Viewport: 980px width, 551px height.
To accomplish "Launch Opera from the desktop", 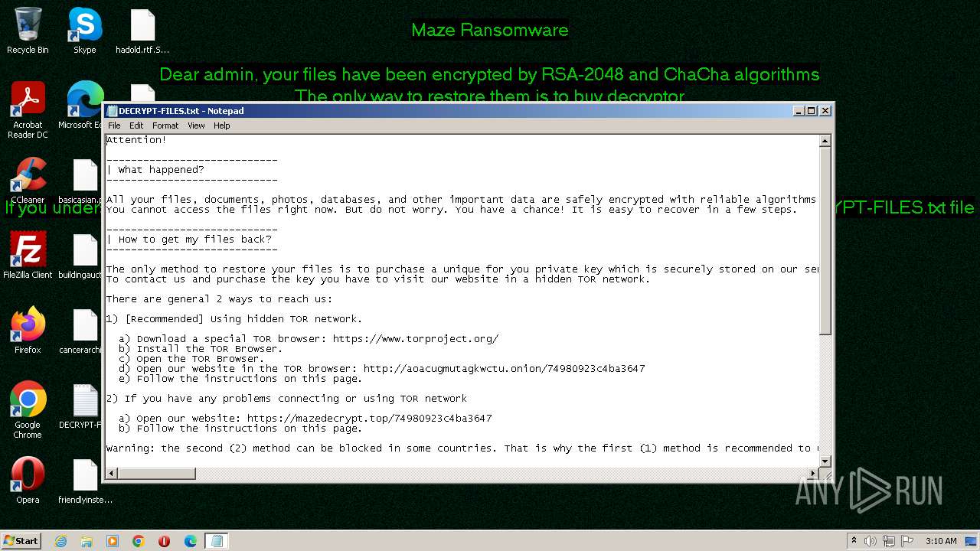I will (28, 481).
